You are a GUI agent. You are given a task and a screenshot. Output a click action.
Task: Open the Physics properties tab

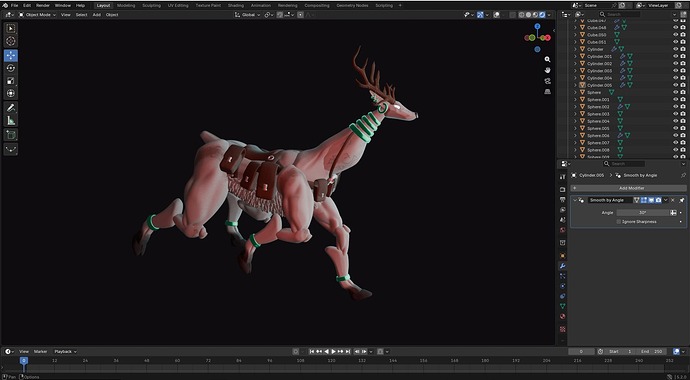point(562,286)
